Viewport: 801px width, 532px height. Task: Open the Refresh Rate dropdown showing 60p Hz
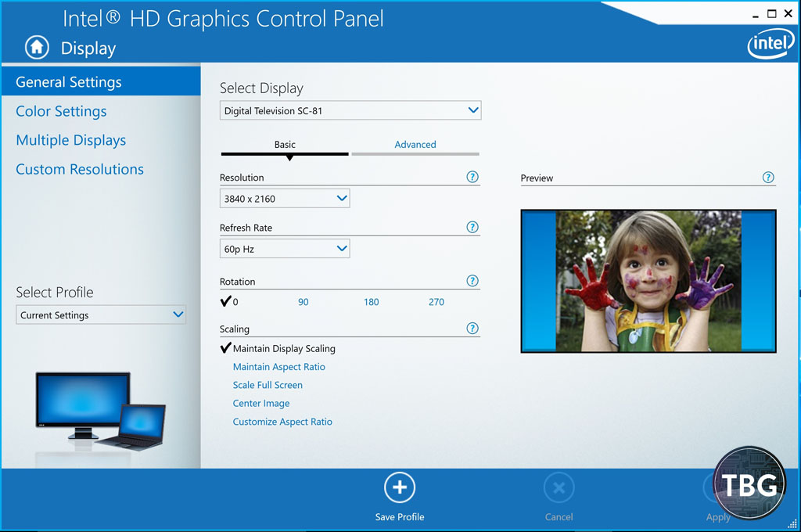coord(285,249)
